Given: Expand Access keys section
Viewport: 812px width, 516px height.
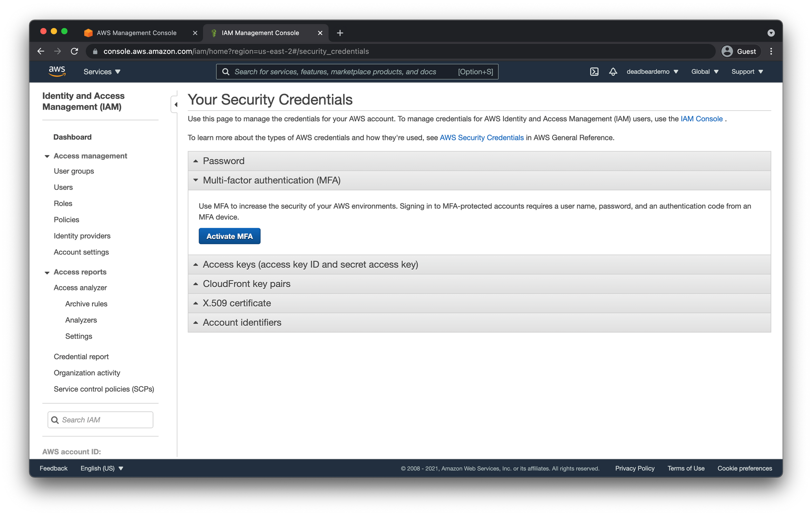Looking at the screenshot, I should coord(310,264).
